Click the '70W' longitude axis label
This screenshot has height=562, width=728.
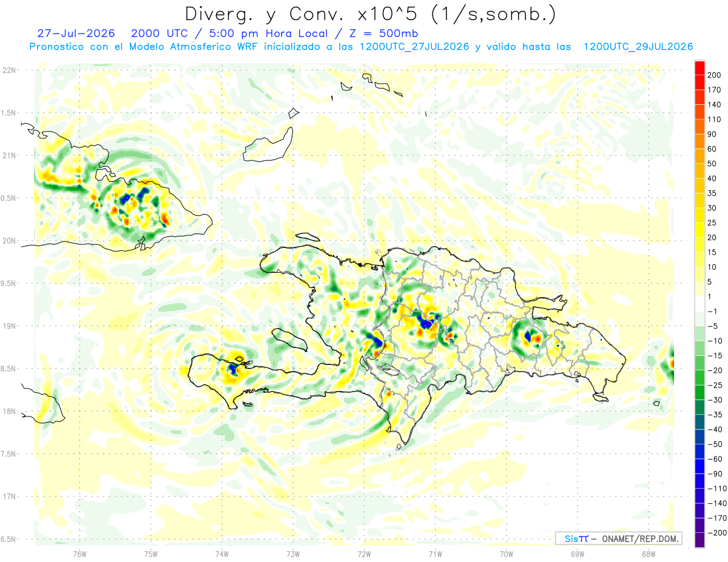click(x=507, y=554)
